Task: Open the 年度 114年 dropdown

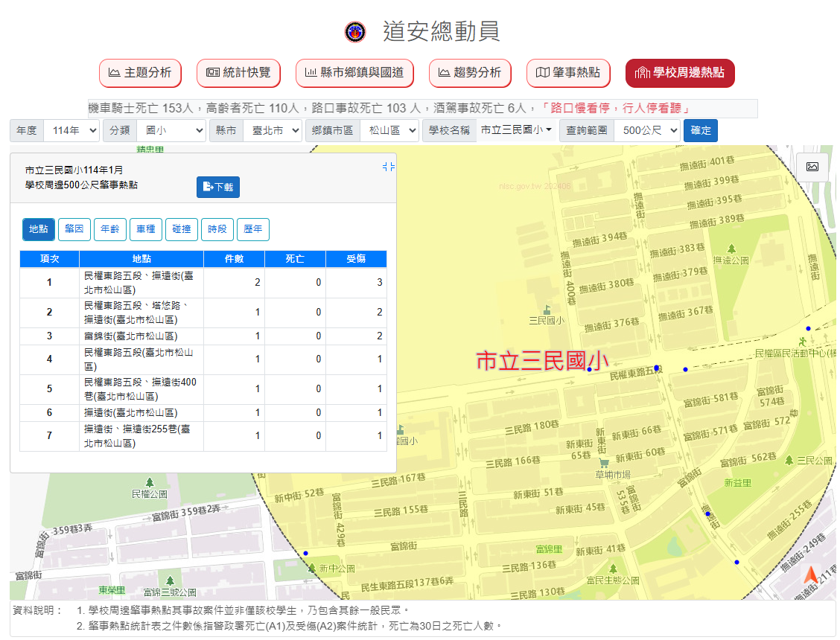Action: pyautogui.click(x=71, y=130)
